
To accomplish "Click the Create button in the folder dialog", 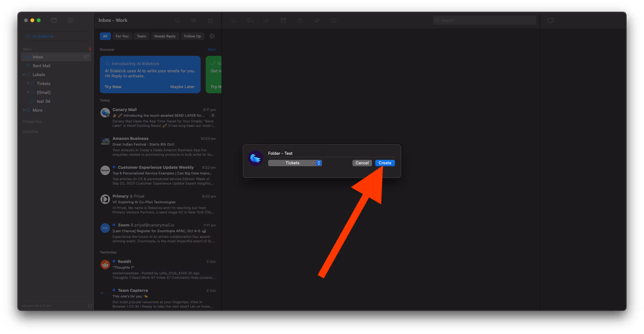I will 385,163.
